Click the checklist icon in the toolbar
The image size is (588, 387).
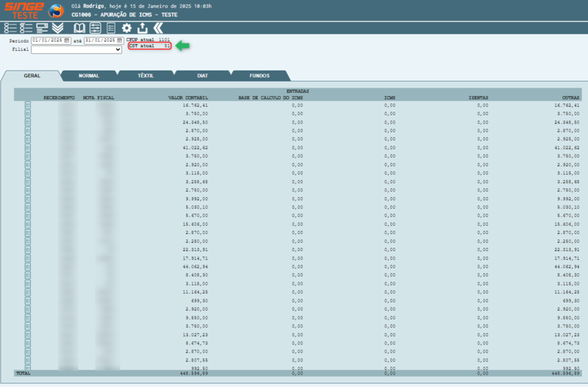(26, 28)
